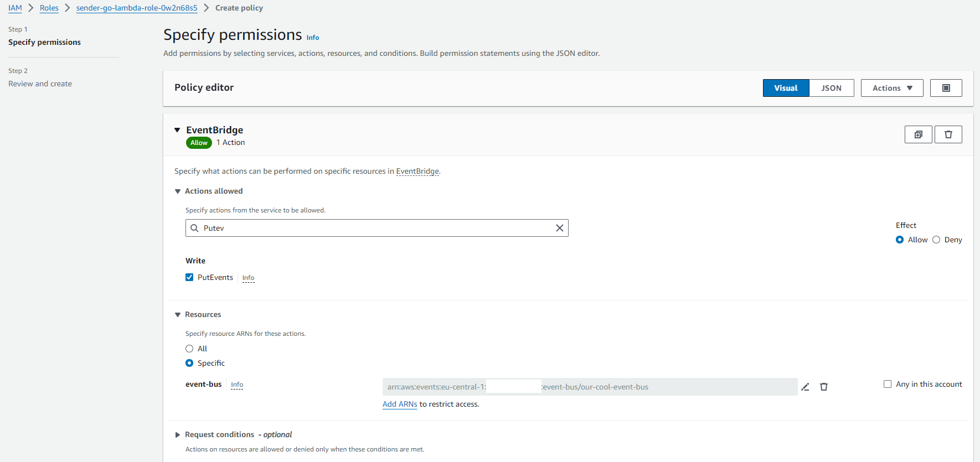The width and height of the screenshot is (980, 462).
Task: Click the '1 Action' label
Action: 230,142
